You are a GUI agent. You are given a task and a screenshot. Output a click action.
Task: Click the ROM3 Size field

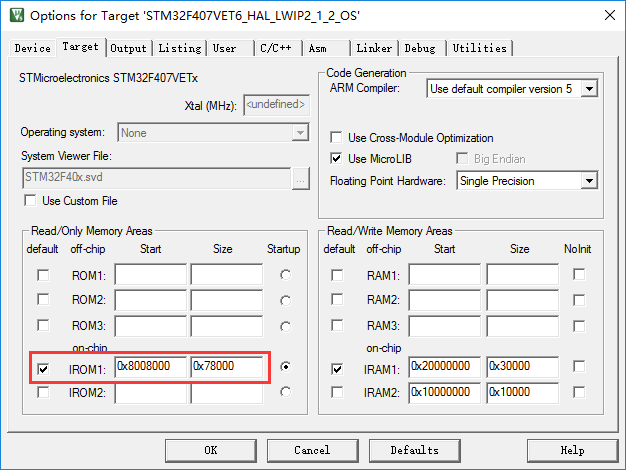227,326
